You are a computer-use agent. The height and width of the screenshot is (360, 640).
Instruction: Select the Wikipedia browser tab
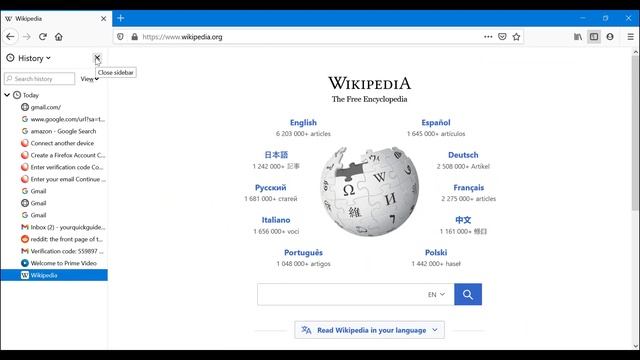coord(56,19)
